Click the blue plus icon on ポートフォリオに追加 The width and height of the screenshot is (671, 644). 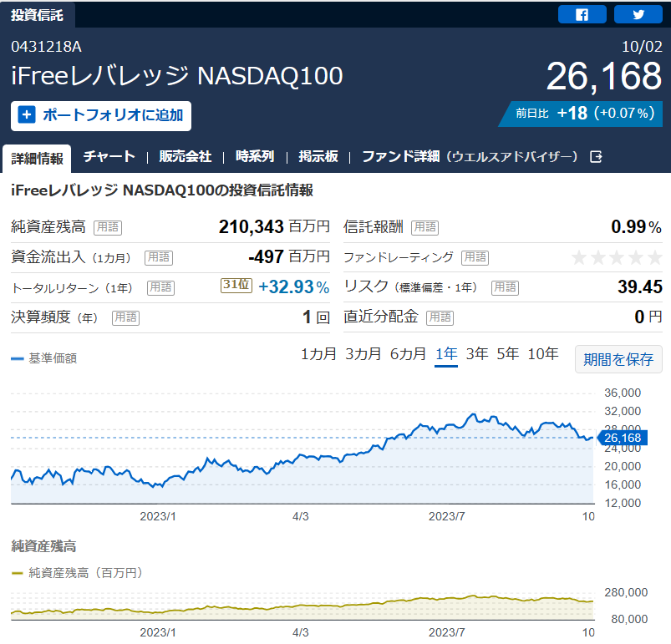click(27, 115)
